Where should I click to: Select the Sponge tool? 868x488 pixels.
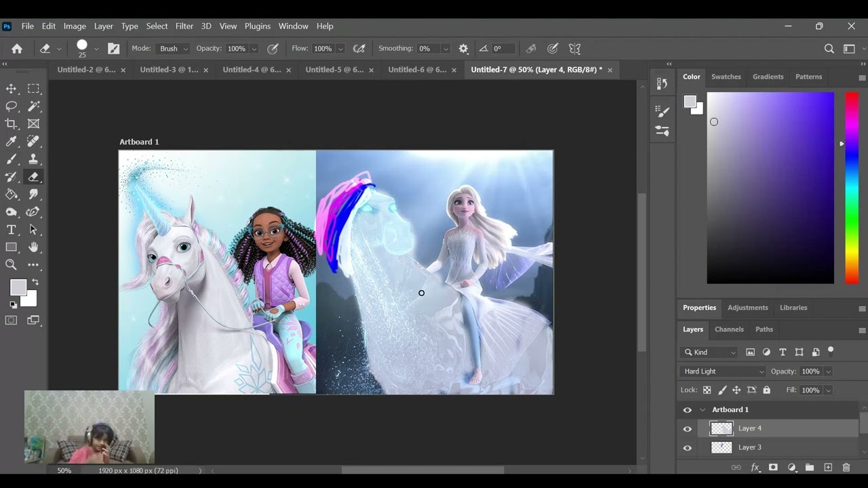(12, 212)
